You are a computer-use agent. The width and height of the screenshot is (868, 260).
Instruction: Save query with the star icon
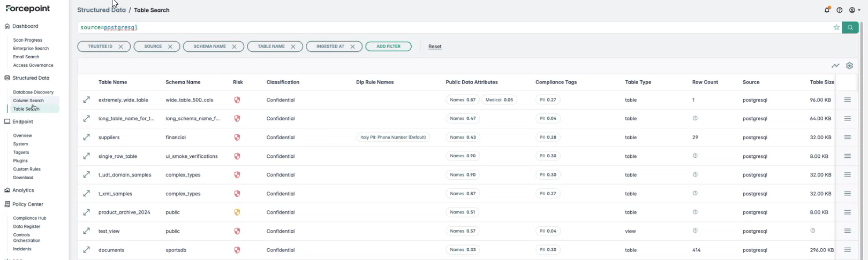(836, 27)
